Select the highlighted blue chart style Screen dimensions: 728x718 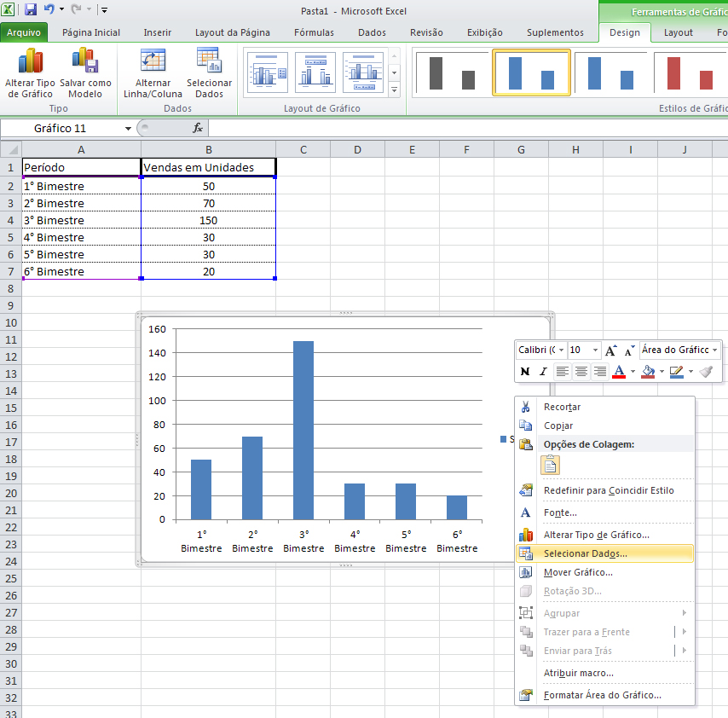click(x=532, y=73)
